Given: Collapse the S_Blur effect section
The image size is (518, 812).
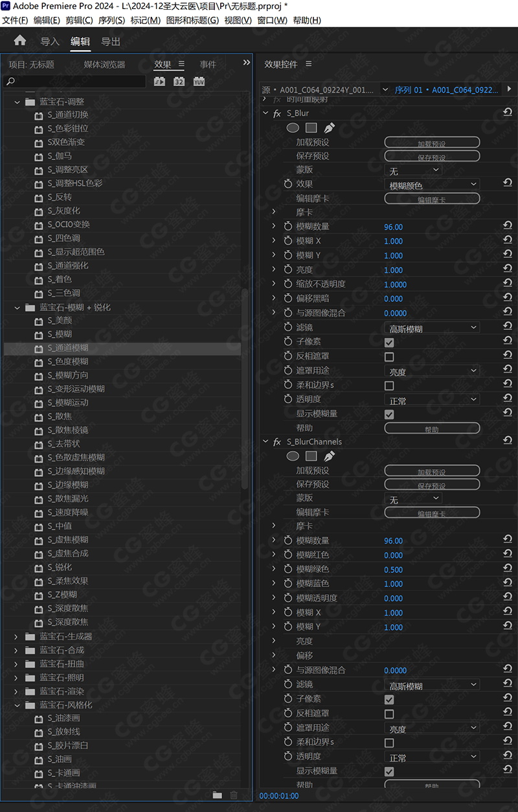Looking at the screenshot, I should click(x=265, y=113).
